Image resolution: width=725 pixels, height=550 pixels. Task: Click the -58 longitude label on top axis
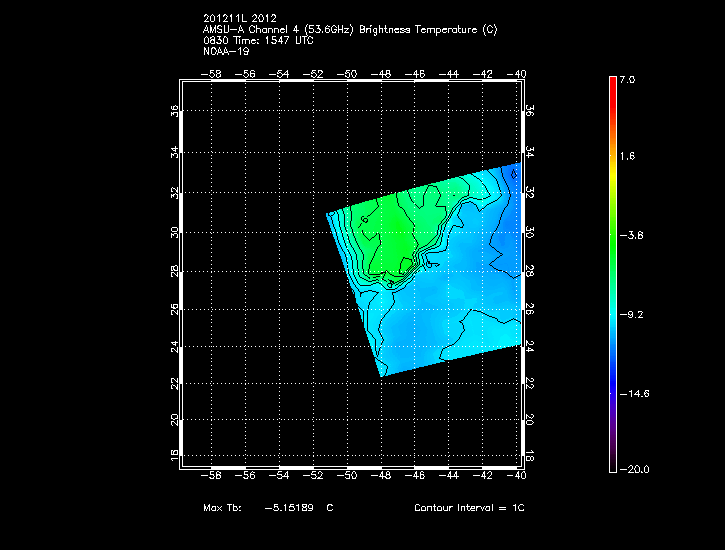click(x=212, y=73)
